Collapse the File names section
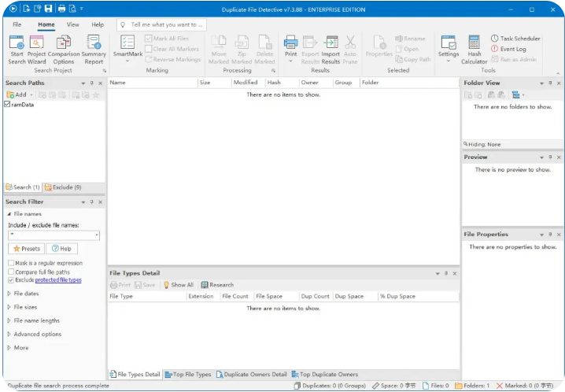 tap(9, 213)
